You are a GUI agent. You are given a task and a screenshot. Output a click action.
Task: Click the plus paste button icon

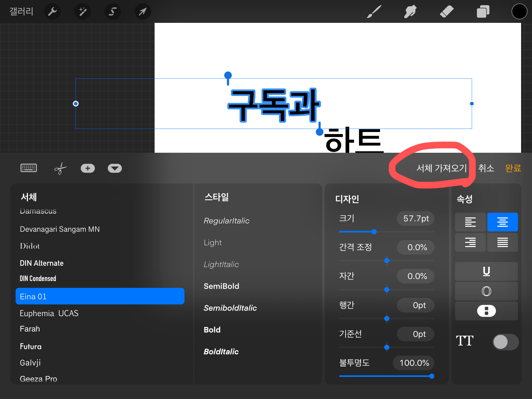[x=88, y=168]
